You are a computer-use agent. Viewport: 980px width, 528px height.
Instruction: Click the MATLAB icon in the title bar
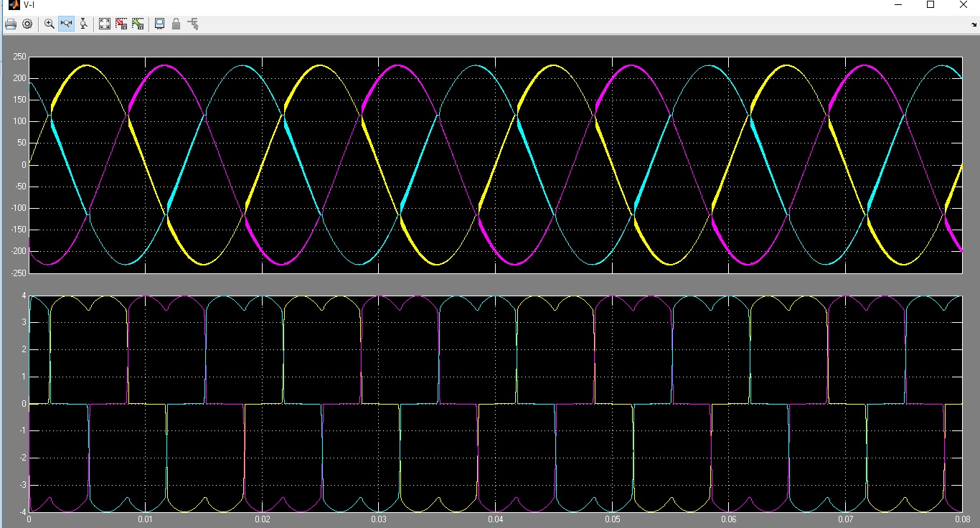[x=13, y=5]
